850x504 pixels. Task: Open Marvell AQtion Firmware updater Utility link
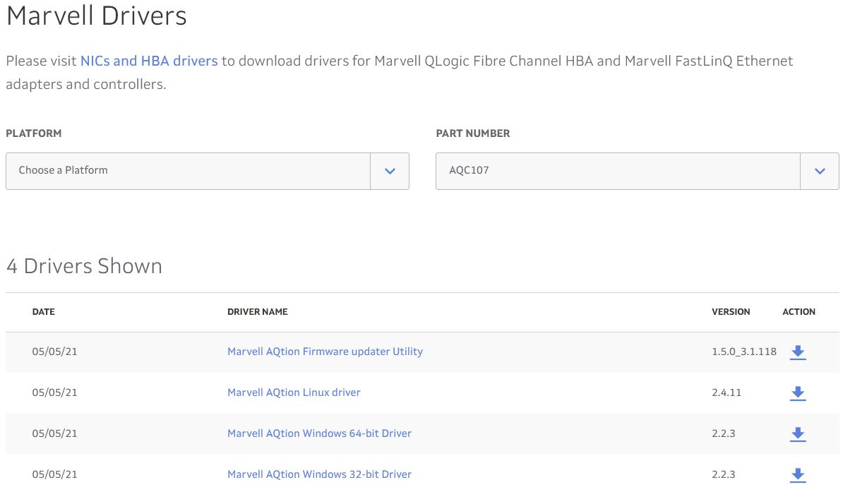[x=325, y=352]
